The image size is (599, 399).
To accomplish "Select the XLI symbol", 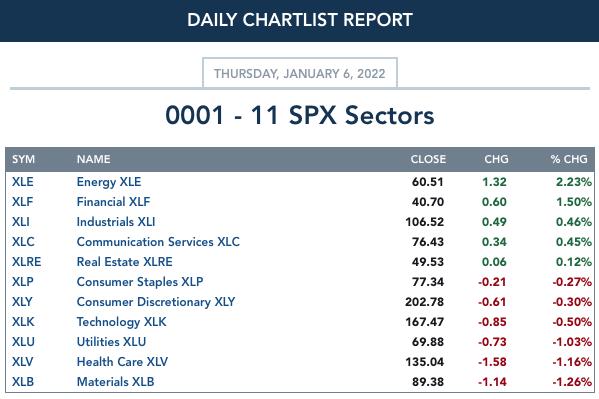I will point(21,222).
